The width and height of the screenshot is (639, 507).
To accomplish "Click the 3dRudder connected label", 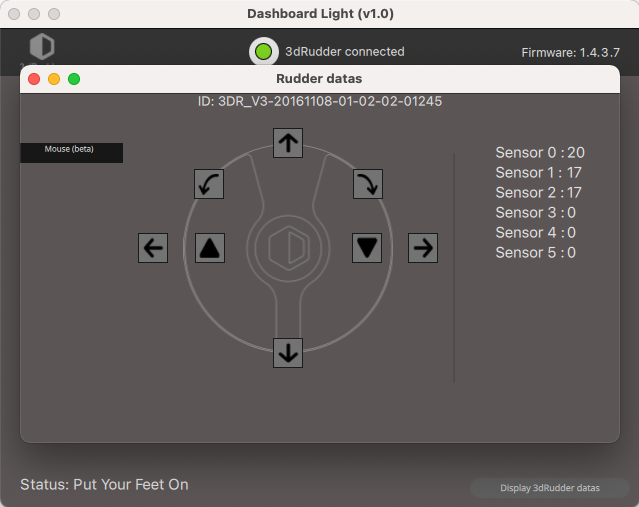I will 345,52.
